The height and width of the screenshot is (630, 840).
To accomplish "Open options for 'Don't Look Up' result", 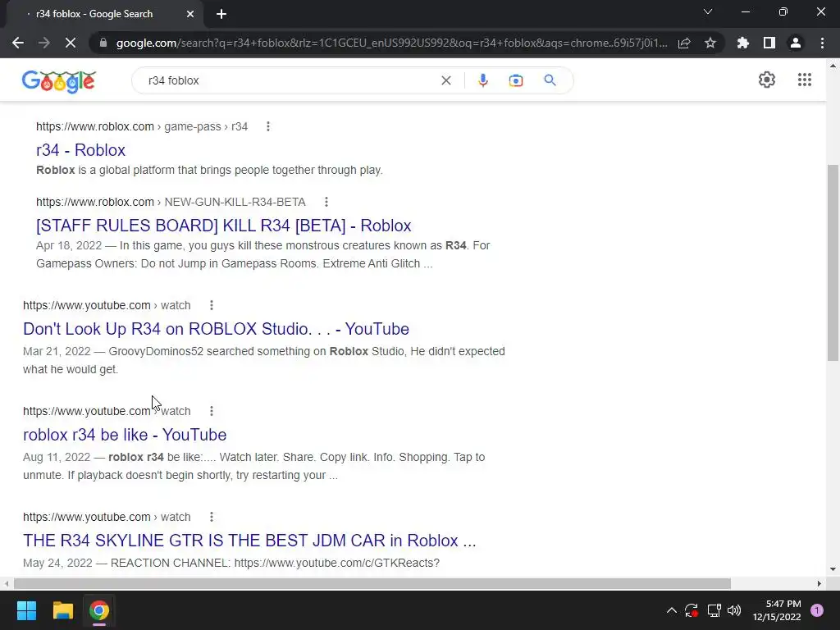I will (x=212, y=305).
